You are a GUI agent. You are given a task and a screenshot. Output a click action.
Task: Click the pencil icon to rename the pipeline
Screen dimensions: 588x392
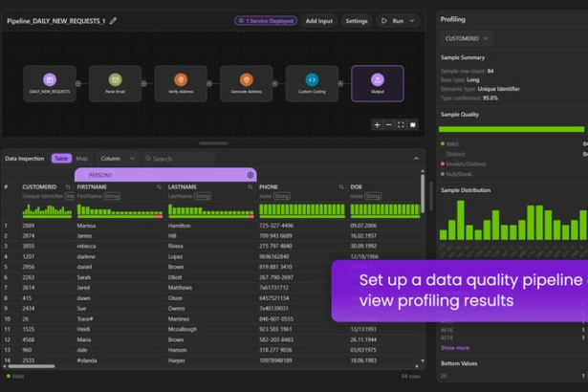click(113, 21)
